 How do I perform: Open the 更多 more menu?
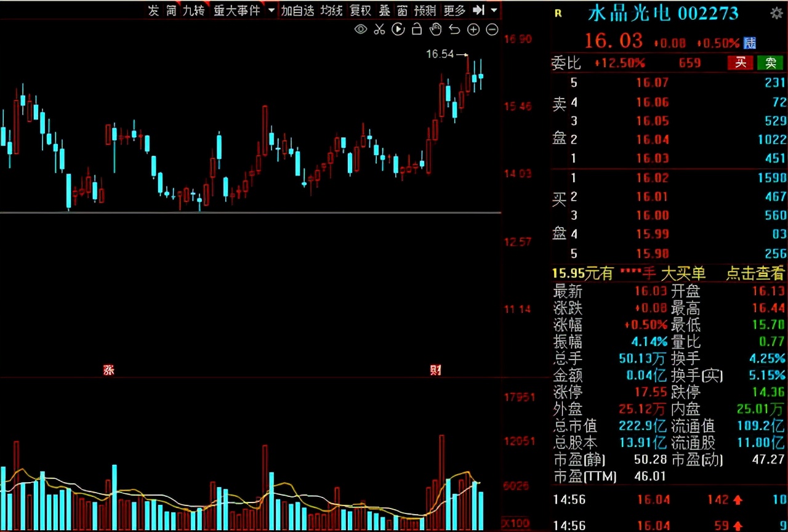[x=454, y=10]
